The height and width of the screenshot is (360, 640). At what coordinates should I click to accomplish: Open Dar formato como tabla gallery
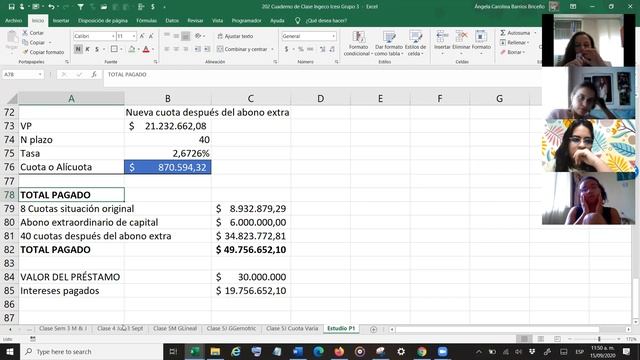[389, 43]
